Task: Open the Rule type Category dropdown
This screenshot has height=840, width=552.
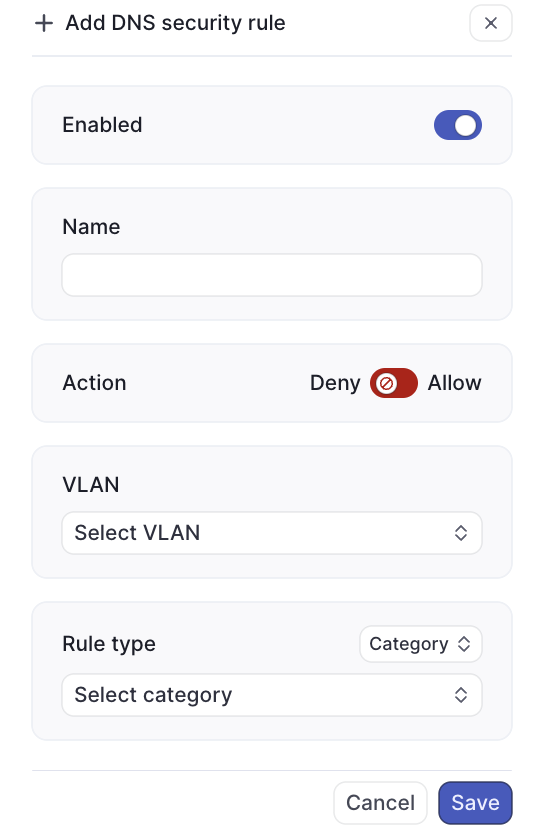Action: pos(421,644)
